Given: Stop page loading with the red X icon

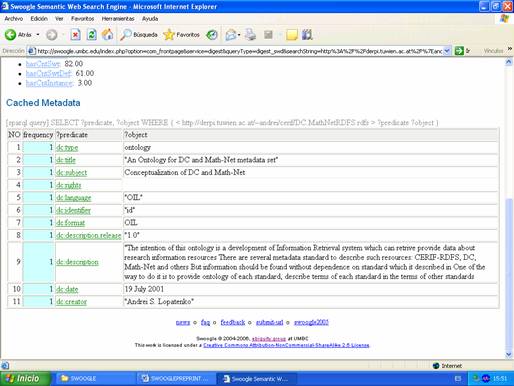Looking at the screenshot, I should pyautogui.click(x=75, y=35).
